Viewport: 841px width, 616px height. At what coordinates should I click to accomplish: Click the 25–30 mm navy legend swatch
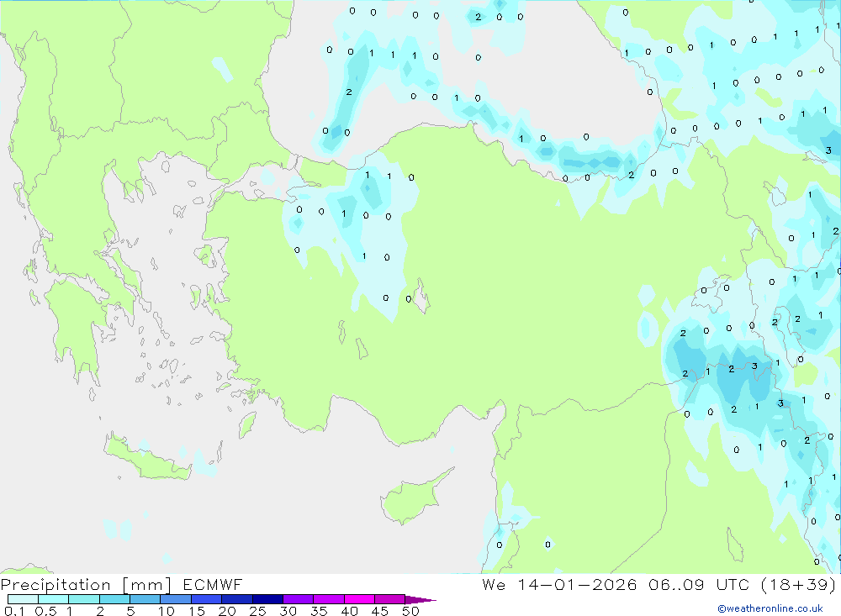click(267, 599)
